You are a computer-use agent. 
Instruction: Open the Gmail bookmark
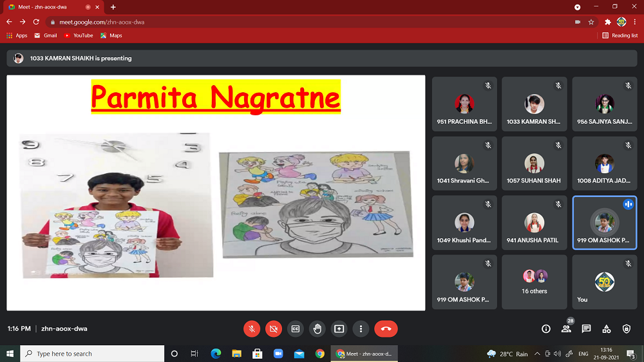point(46,35)
